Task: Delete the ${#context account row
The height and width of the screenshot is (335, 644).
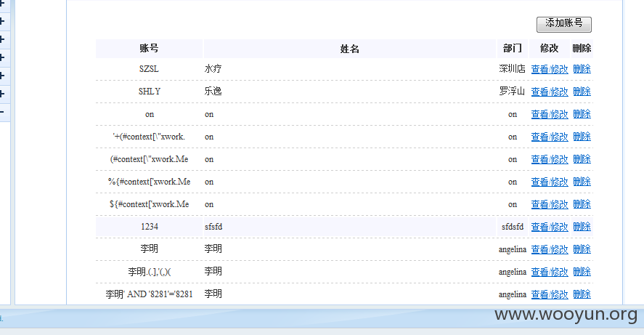Action: point(582,204)
